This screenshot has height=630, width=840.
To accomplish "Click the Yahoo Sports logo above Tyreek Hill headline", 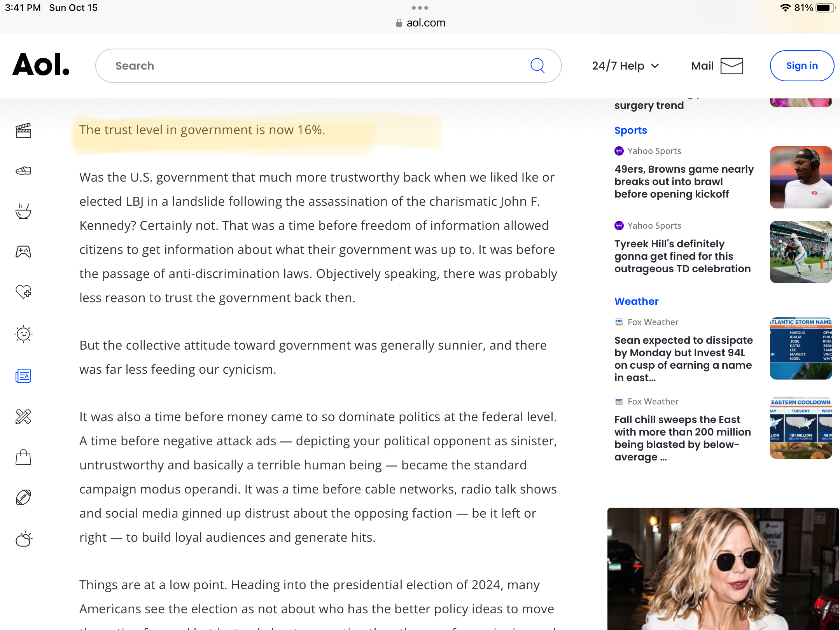I will [619, 226].
